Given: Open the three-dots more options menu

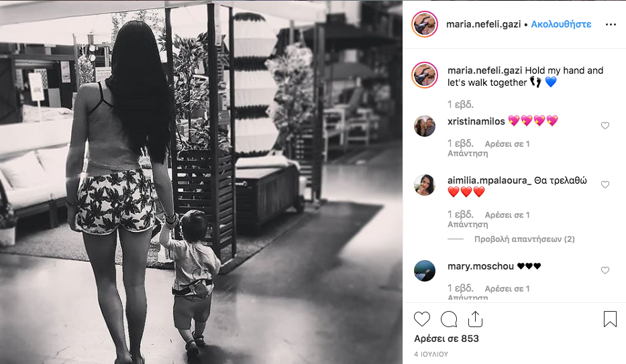Looking at the screenshot, I should [611, 24].
